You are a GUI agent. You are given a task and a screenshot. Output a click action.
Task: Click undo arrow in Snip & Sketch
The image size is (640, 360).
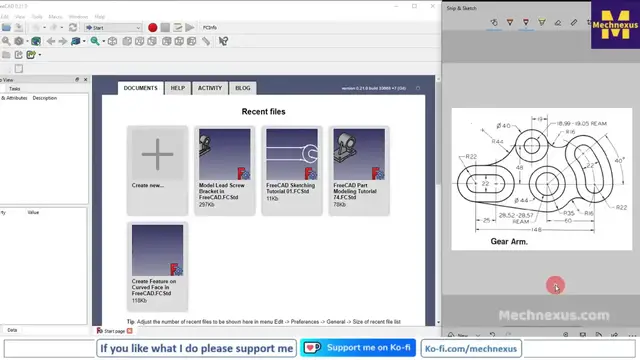pos(493,335)
